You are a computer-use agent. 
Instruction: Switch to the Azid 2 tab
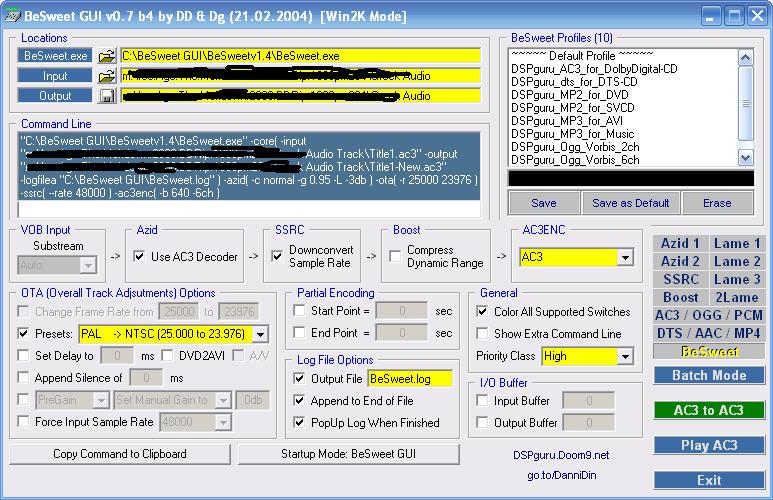680,261
